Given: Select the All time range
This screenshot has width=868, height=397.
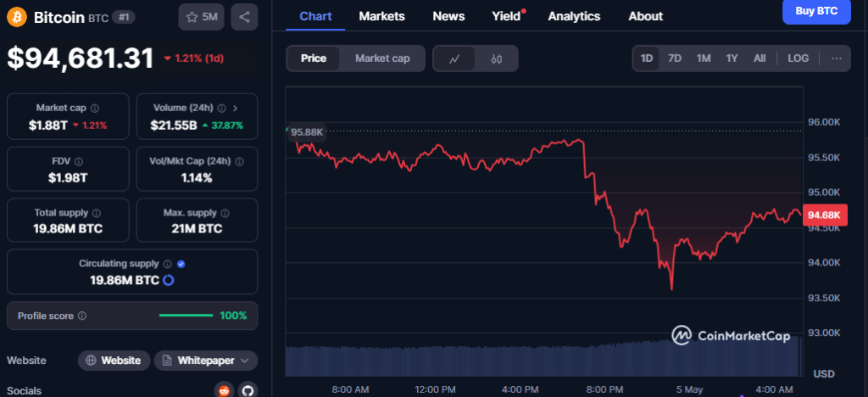Looking at the screenshot, I should click(x=759, y=59).
